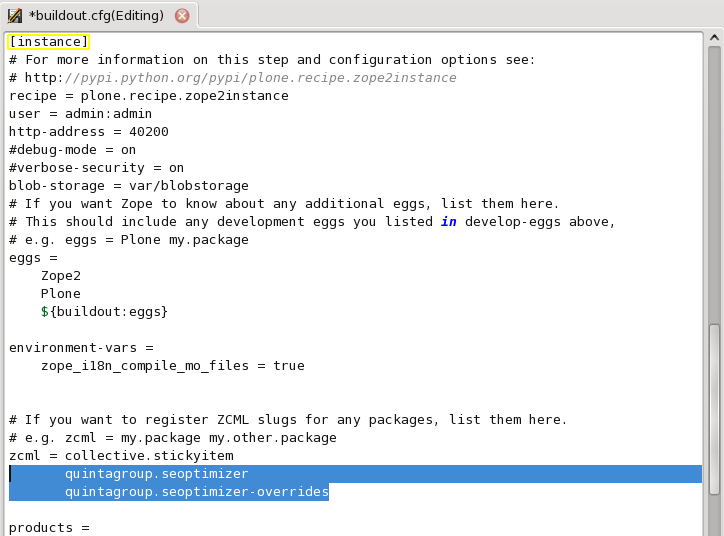Close the buildout.cfg tab

(182, 16)
